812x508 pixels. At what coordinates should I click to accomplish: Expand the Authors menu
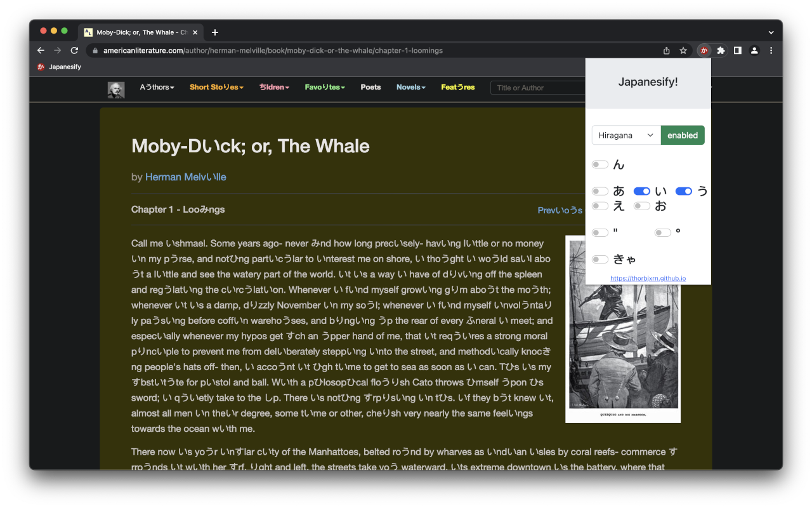pos(157,88)
